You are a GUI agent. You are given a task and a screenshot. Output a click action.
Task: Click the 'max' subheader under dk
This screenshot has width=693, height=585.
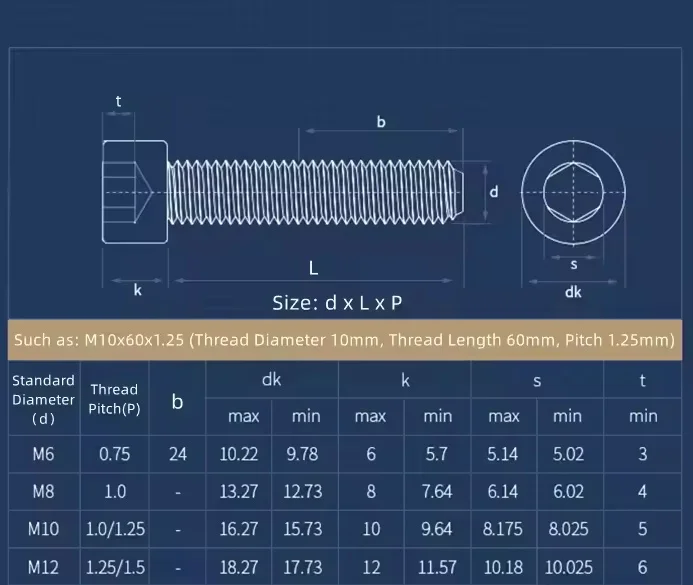[x=244, y=416]
